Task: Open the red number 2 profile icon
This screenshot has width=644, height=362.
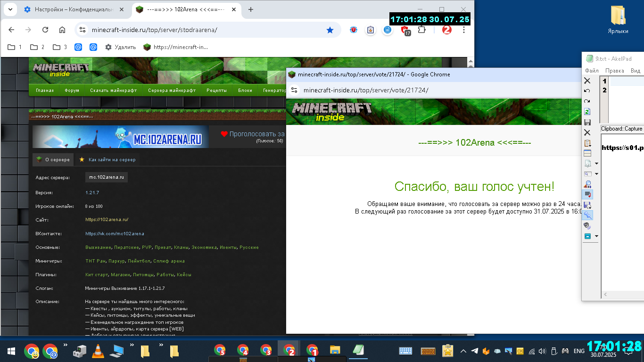Action: [446, 30]
